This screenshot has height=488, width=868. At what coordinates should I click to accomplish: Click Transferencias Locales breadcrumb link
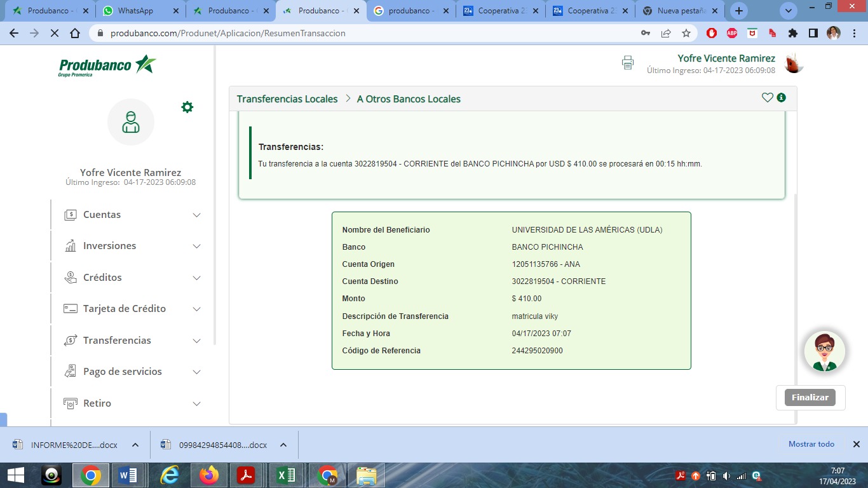pos(287,99)
